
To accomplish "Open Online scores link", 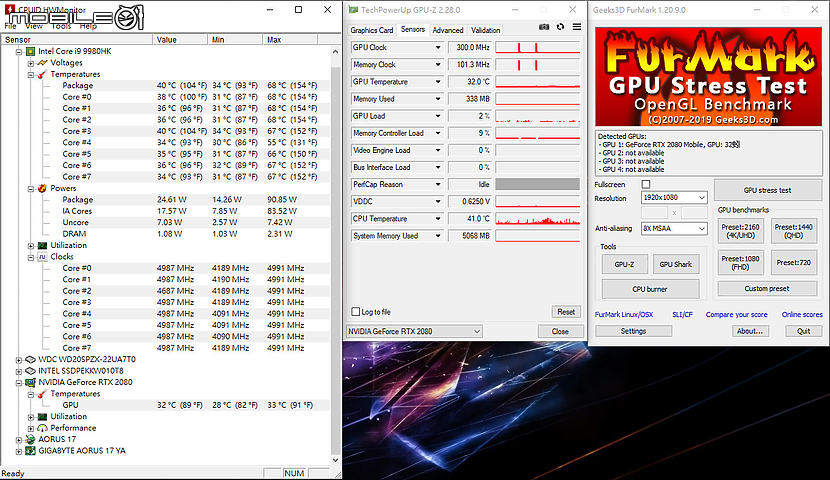I will click(802, 314).
